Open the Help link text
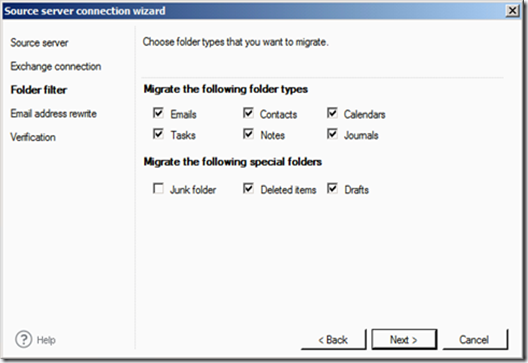This screenshot has width=528, height=363. 46,340
